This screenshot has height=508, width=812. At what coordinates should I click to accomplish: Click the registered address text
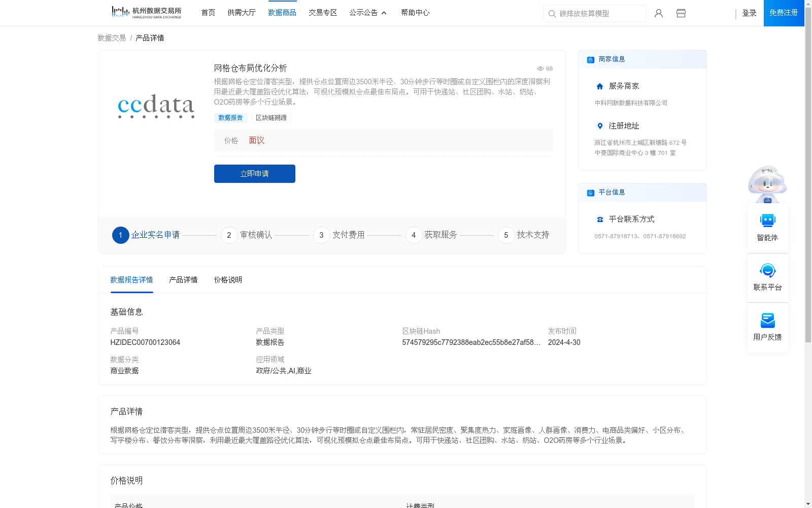pyautogui.click(x=640, y=148)
